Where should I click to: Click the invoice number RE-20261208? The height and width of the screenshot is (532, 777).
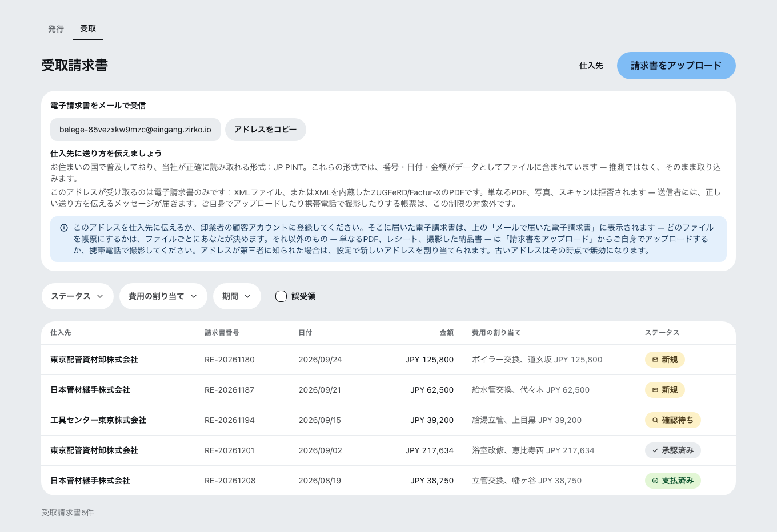[230, 481]
